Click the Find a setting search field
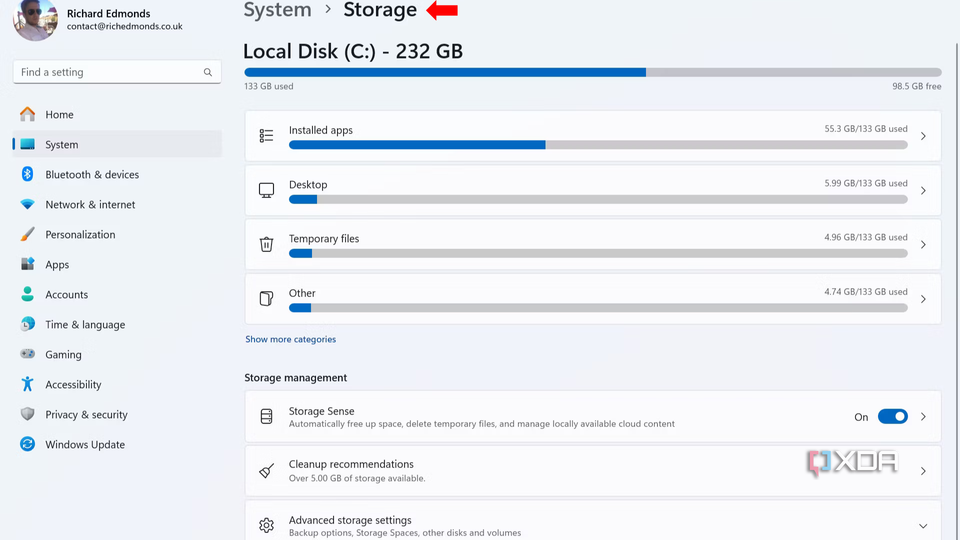 click(x=105, y=72)
